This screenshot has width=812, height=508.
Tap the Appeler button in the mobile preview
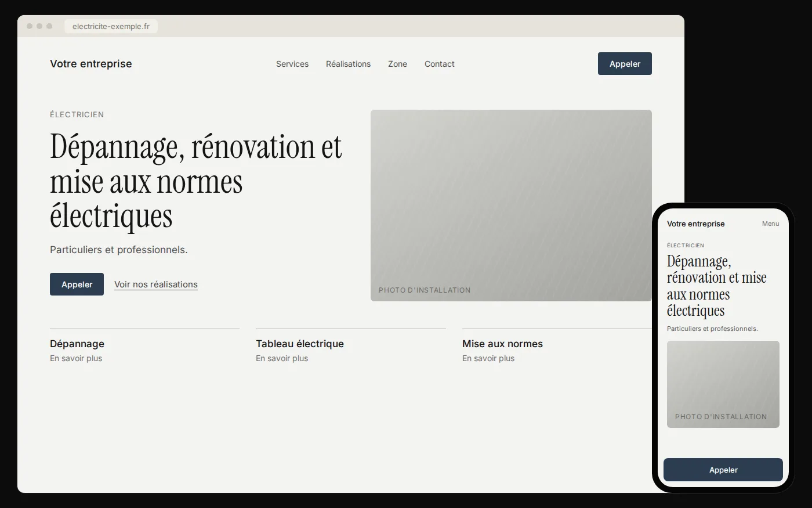(x=723, y=470)
